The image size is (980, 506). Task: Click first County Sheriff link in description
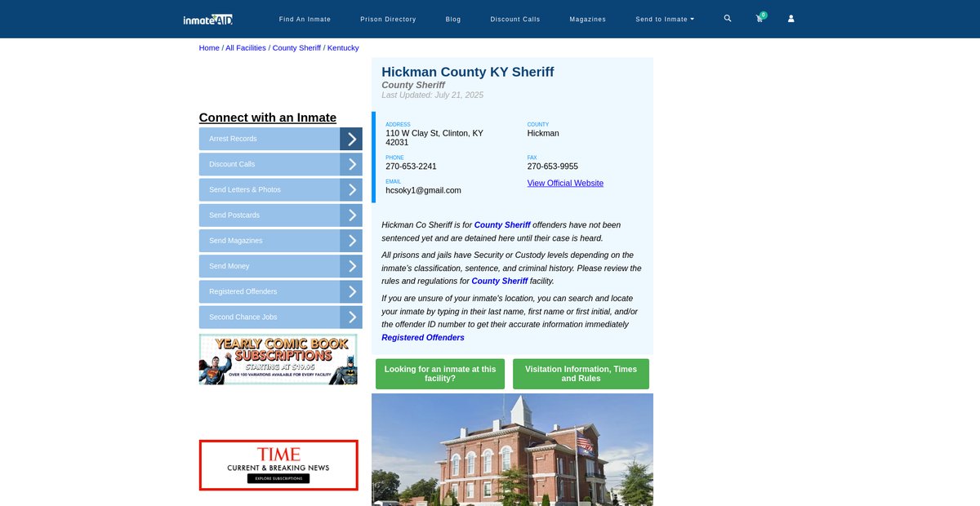(x=502, y=224)
